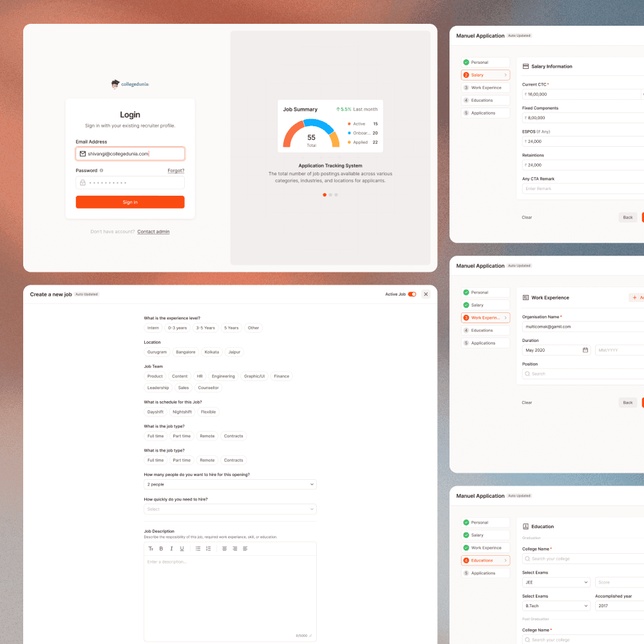
Task: Click the envelope icon in the email field
Action: [82, 154]
